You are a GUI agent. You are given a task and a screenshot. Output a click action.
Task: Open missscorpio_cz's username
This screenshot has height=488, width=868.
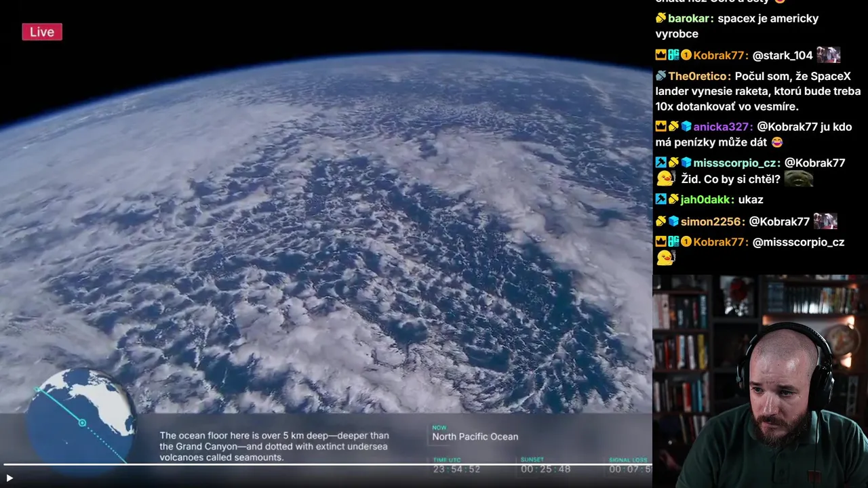click(735, 163)
